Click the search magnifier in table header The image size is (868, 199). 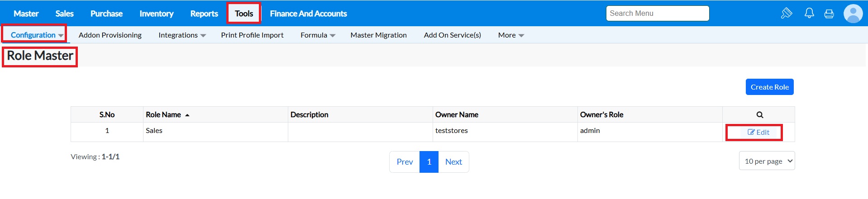(760, 115)
